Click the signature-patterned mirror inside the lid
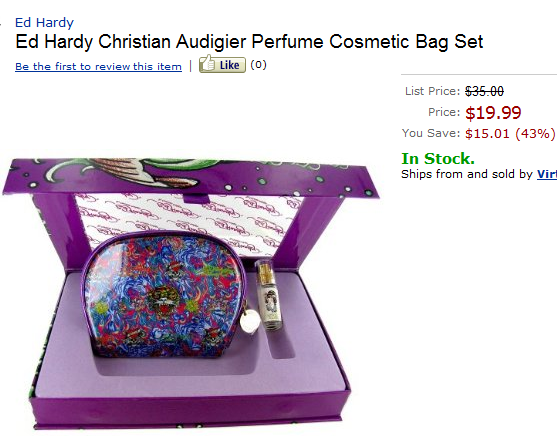This screenshot has height=436, width=557. tap(188, 220)
